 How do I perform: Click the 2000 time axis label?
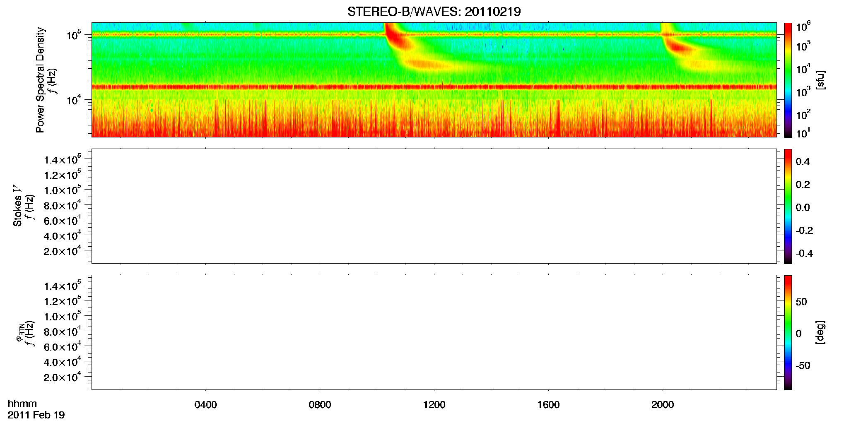[663, 405]
